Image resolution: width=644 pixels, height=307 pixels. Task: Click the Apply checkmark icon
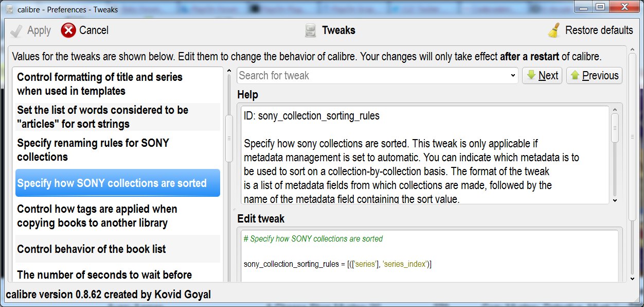click(x=16, y=31)
